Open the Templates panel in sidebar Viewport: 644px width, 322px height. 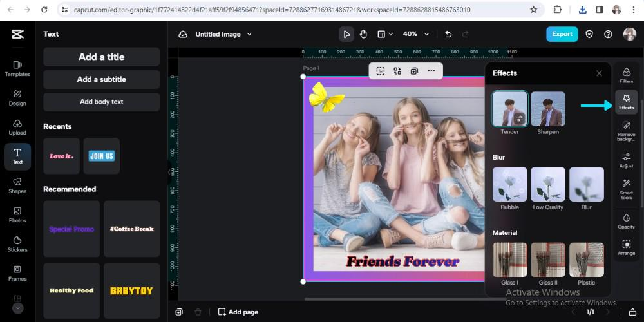[x=17, y=68]
